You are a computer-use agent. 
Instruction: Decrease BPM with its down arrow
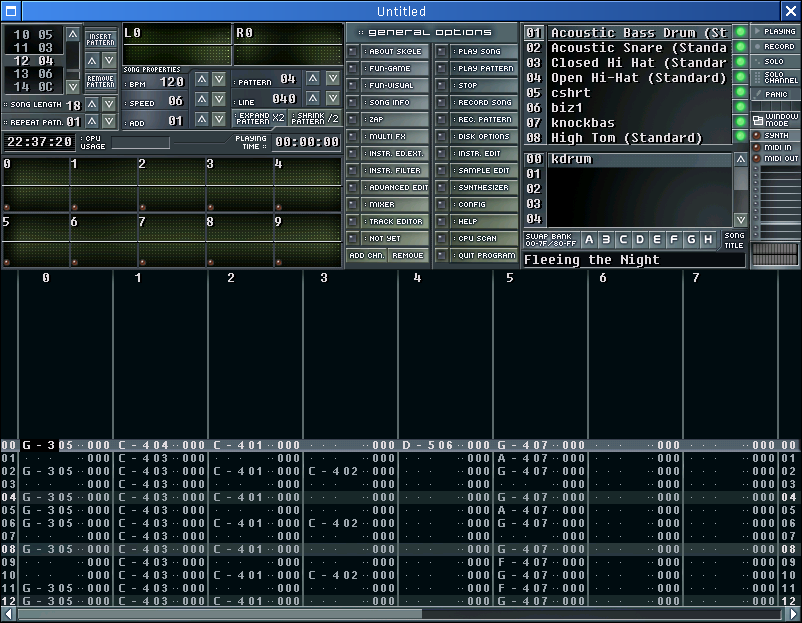(219, 79)
